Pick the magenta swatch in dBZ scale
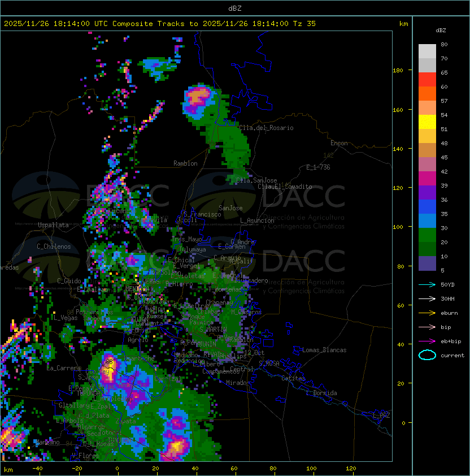This screenshot has height=476, width=470. 427,179
